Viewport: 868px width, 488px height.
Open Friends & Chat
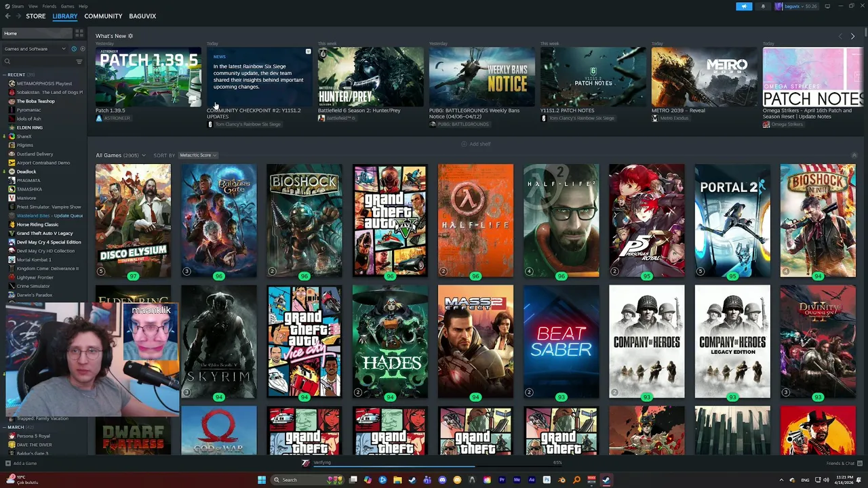tap(844, 464)
